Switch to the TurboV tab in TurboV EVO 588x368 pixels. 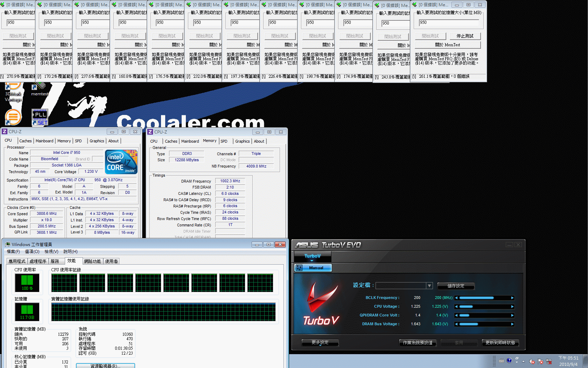click(313, 257)
